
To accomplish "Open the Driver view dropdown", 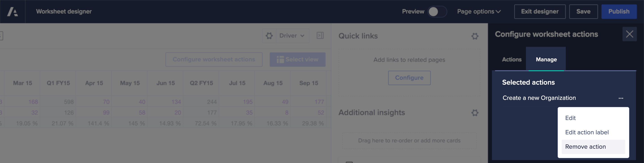I will click(292, 36).
